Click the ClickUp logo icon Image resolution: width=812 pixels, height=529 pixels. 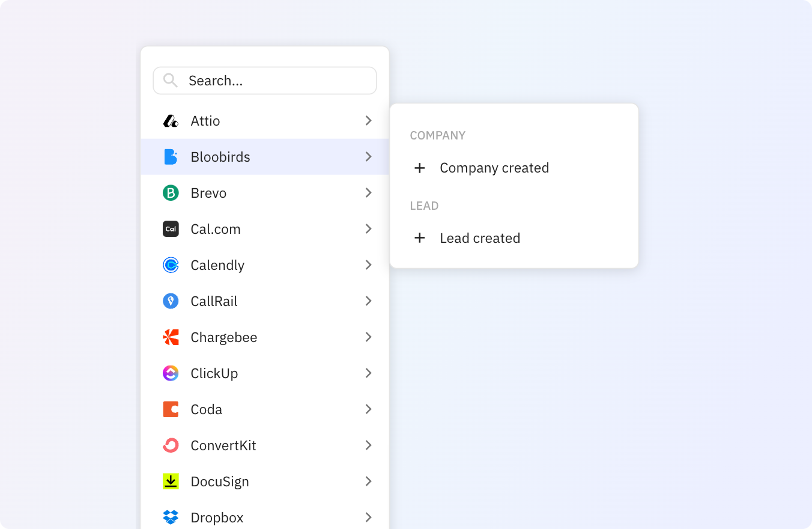pyautogui.click(x=171, y=373)
